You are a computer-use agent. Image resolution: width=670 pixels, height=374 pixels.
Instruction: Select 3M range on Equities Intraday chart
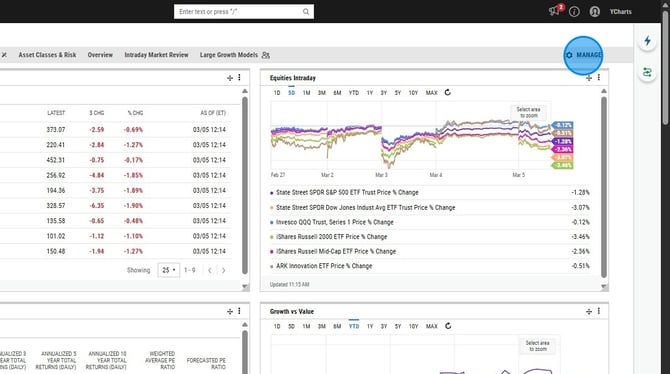(x=322, y=93)
